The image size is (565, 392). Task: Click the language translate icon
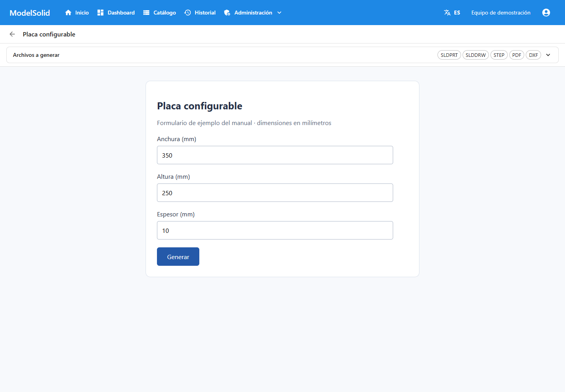click(x=447, y=13)
